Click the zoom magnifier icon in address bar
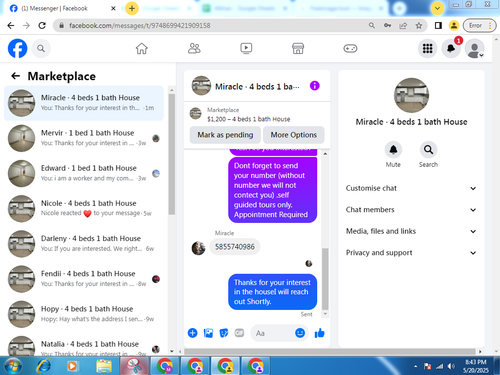This screenshot has width=500, height=375. pos(372,25)
